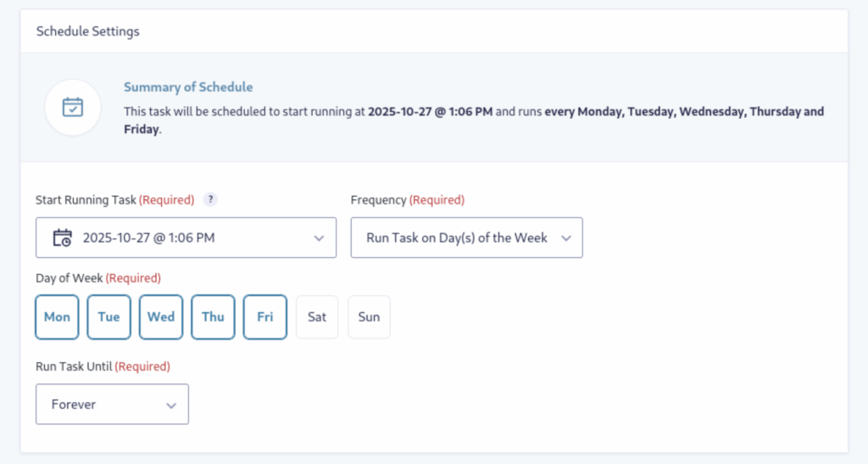Click the calendar checkmark summary icon
The height and width of the screenshot is (464, 868).
73,107
